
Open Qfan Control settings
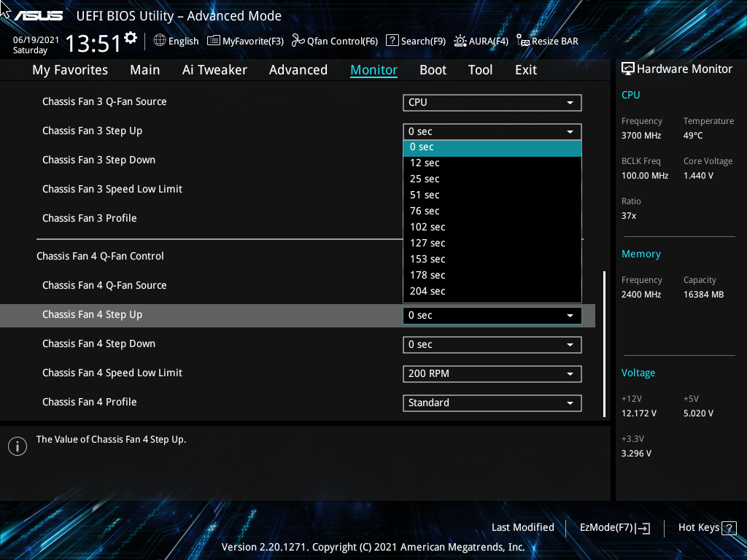(334, 41)
